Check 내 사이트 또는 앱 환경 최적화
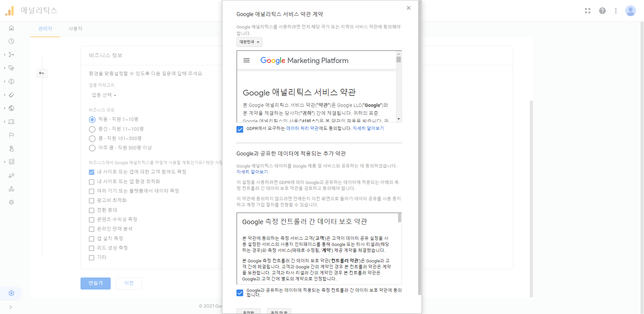The width and height of the screenshot is (644, 314). [x=92, y=182]
